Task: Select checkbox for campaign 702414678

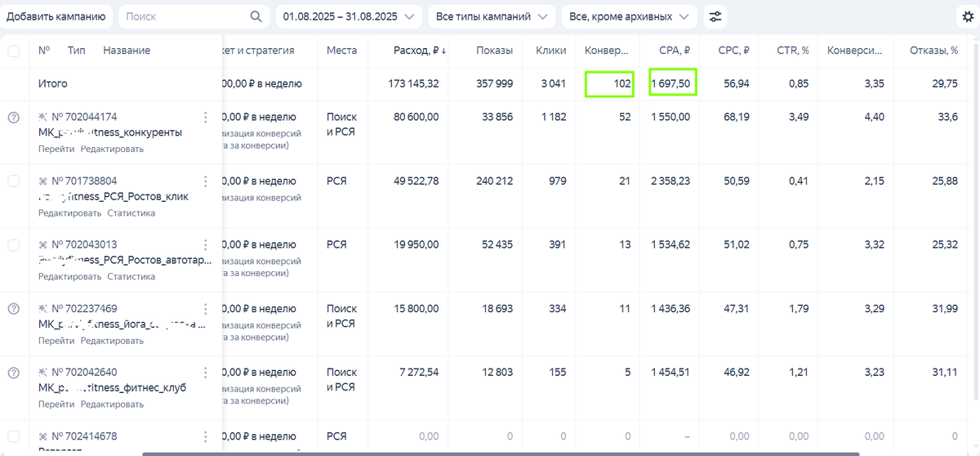Action: (13, 436)
